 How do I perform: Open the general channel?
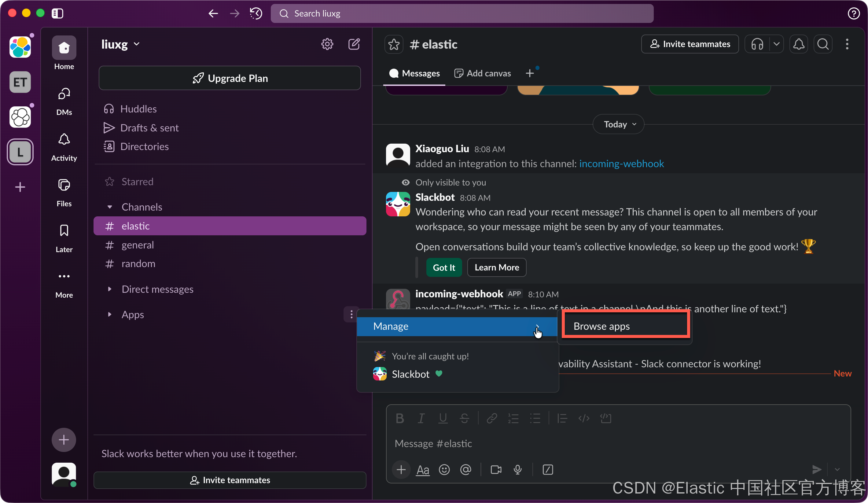[x=138, y=245]
